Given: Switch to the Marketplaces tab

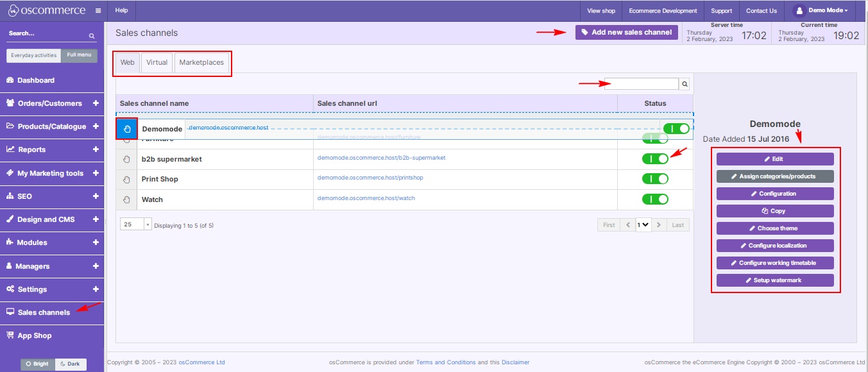Looking at the screenshot, I should (x=201, y=63).
